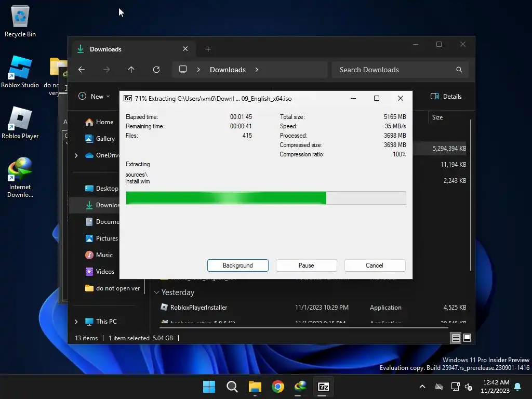Click the OneDrive tray icon
The image size is (532, 399).
click(x=439, y=387)
